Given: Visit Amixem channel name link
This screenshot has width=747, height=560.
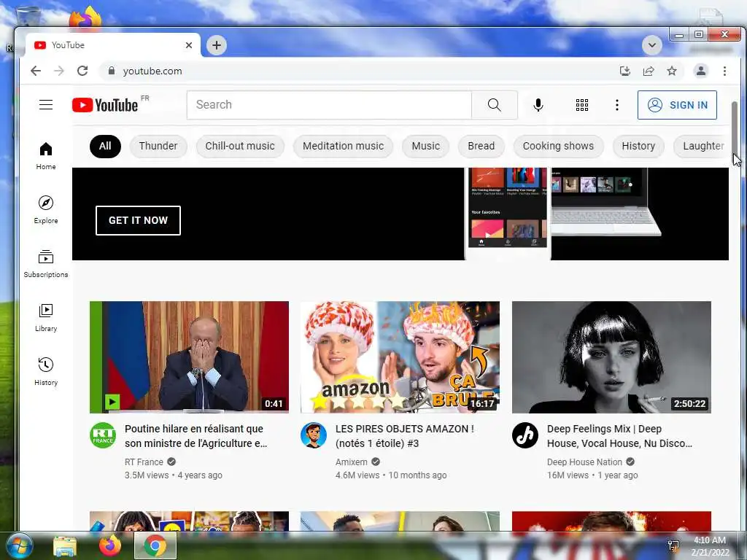Looking at the screenshot, I should [351, 462].
